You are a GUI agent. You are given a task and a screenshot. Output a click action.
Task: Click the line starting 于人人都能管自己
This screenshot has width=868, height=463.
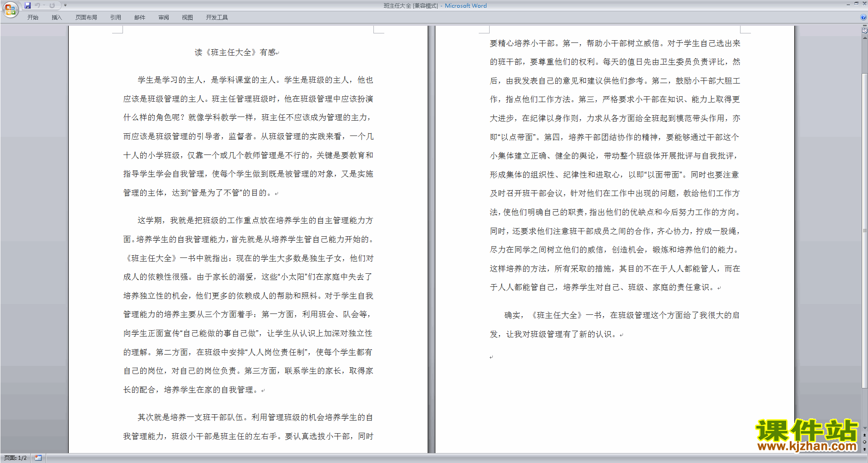pos(604,287)
